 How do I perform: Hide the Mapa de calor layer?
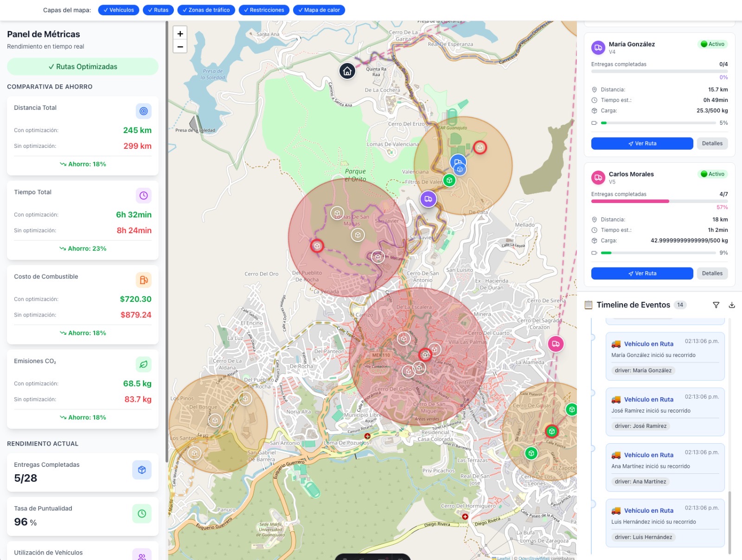[319, 10]
